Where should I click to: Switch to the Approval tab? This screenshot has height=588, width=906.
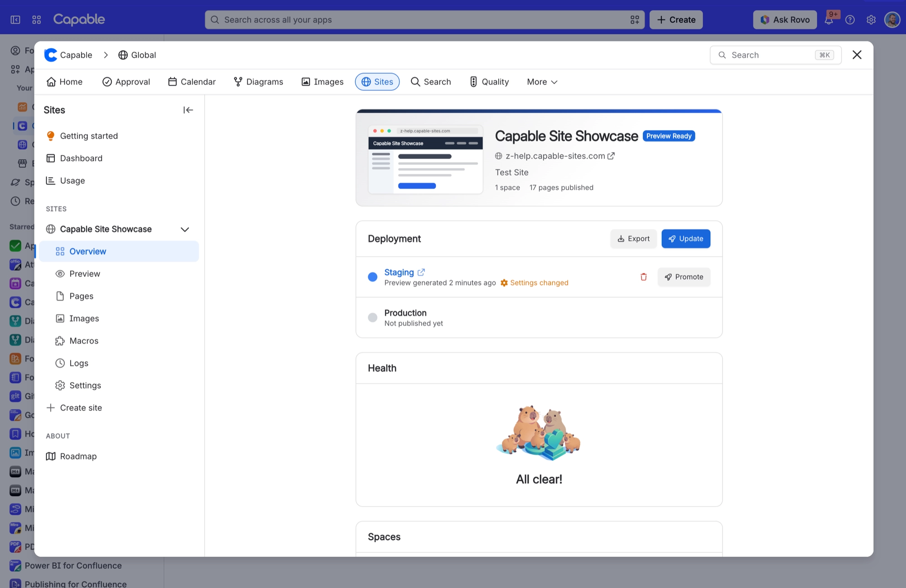[126, 82]
